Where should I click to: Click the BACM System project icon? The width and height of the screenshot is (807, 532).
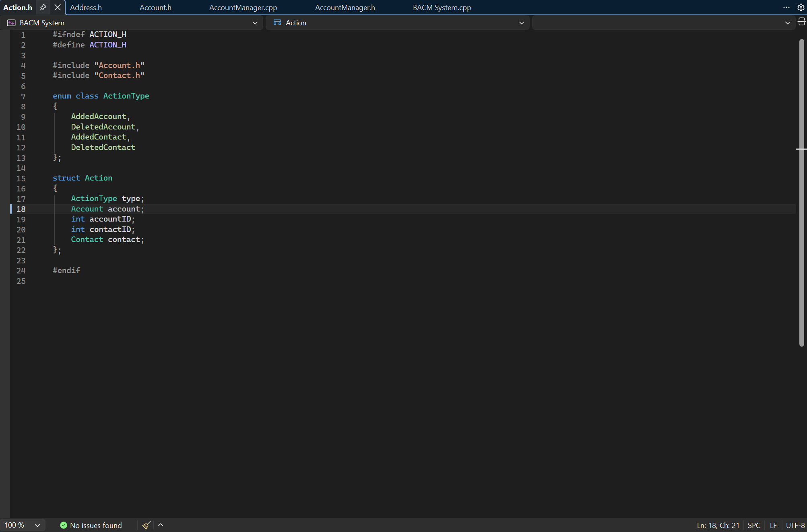click(x=11, y=23)
